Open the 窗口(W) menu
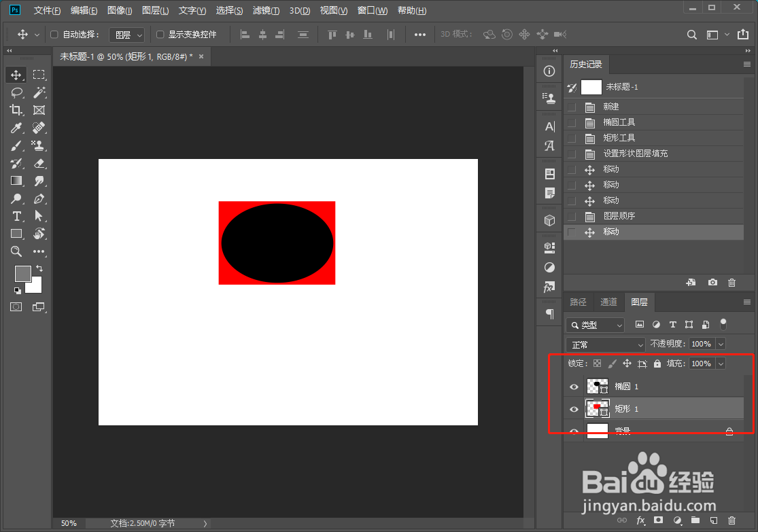 point(373,11)
